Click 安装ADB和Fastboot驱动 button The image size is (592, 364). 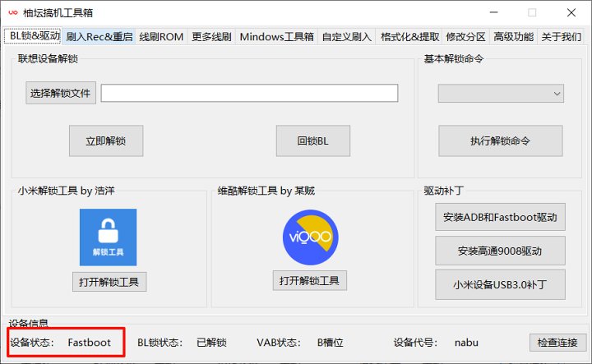[500, 218]
